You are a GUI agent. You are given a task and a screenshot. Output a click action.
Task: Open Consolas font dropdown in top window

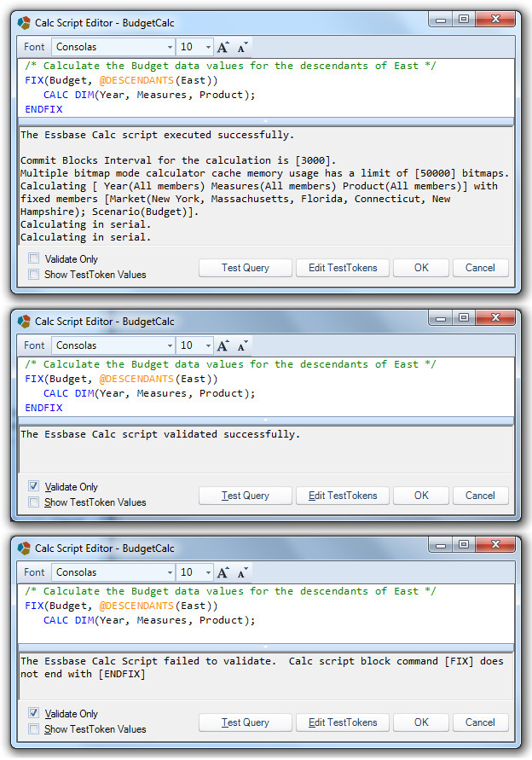[170, 47]
